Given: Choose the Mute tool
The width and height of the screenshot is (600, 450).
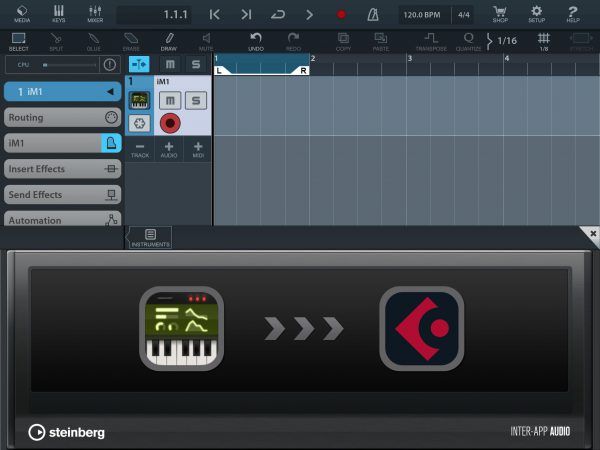Looking at the screenshot, I should point(206,42).
